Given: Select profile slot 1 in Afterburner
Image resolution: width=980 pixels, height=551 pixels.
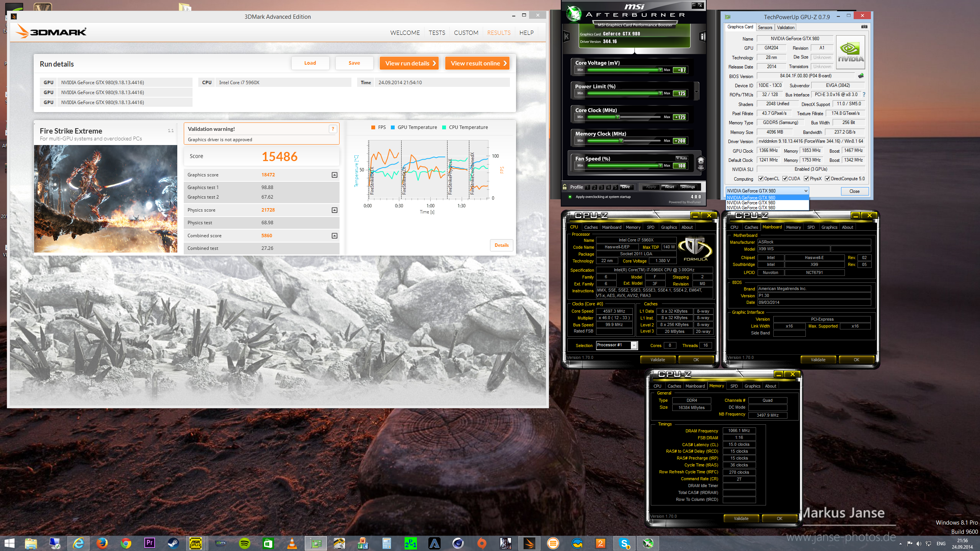Looking at the screenshot, I should 587,187.
